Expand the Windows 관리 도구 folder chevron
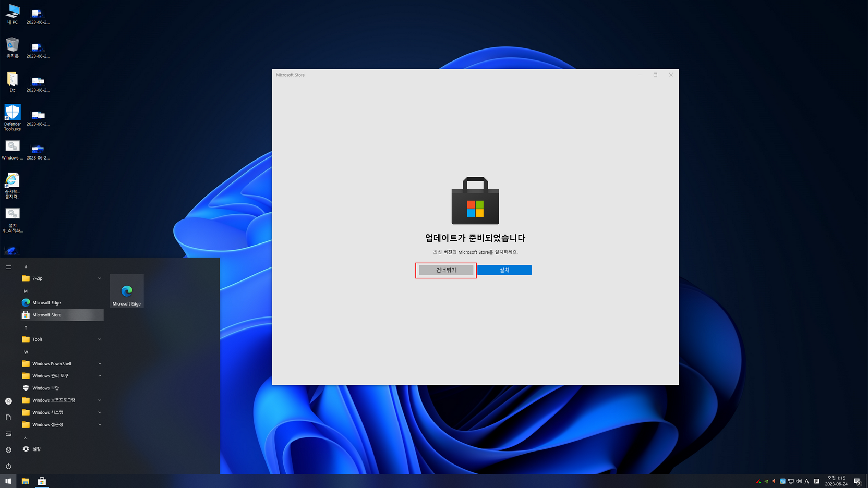This screenshot has width=868, height=488. point(100,376)
